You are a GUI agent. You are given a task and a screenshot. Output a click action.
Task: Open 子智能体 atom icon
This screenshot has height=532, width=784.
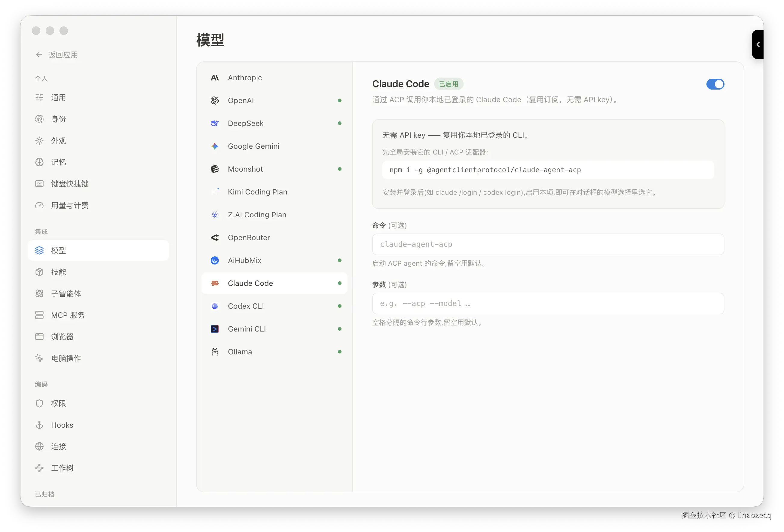tap(39, 293)
